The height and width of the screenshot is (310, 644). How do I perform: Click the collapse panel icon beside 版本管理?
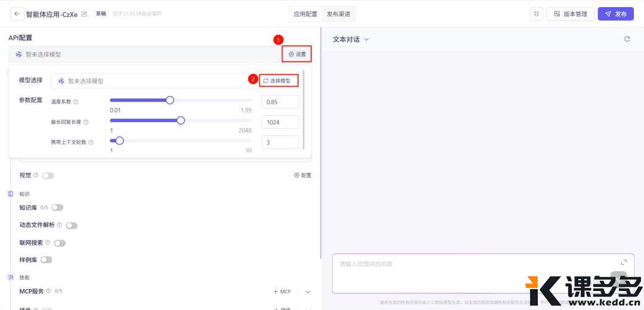536,14
